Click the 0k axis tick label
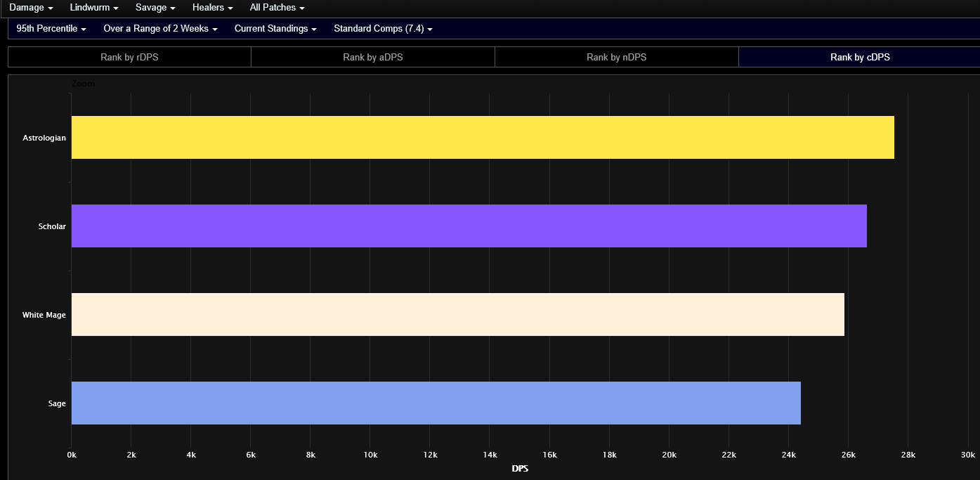This screenshot has width=980, height=480. click(72, 455)
